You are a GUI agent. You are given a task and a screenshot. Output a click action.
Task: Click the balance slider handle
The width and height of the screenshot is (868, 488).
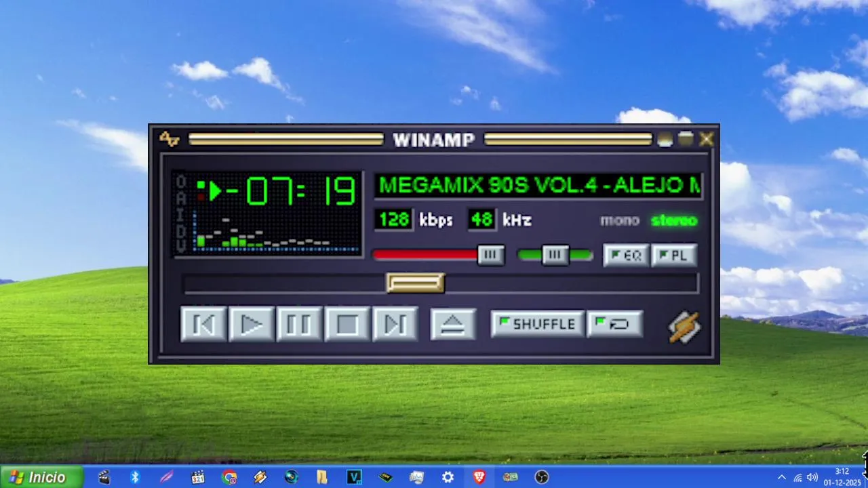pyautogui.click(x=555, y=255)
